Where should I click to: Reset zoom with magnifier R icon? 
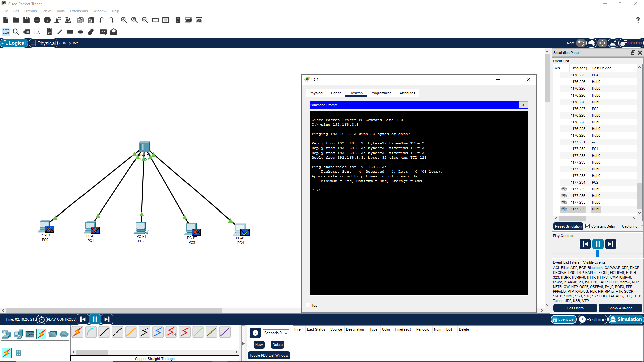click(x=135, y=20)
